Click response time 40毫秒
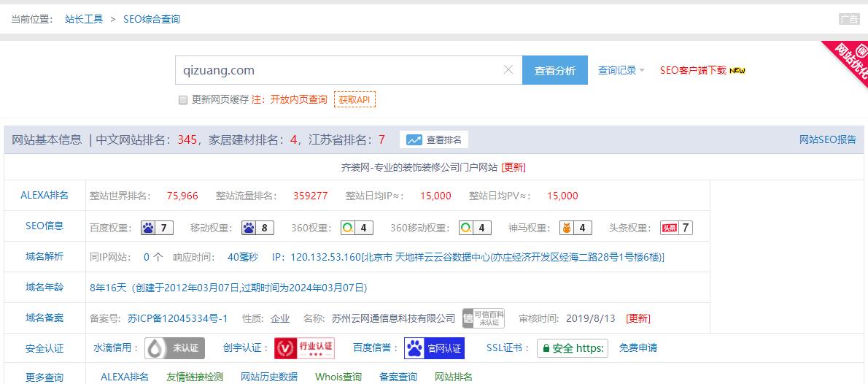Viewport: 868px width, 384px height. [x=243, y=257]
